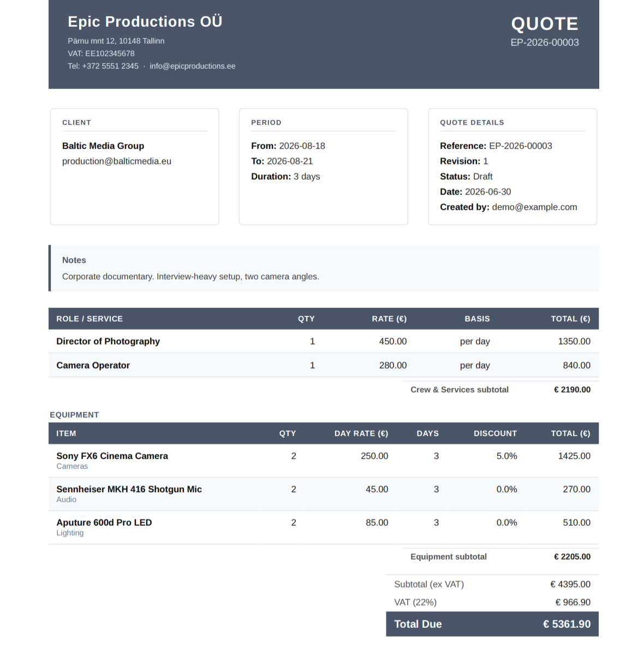Click the BASIS column header
The image size is (644, 648).
477,319
